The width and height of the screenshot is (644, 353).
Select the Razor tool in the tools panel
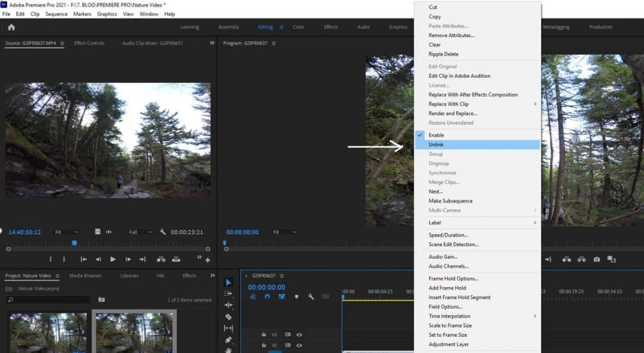coord(228,317)
